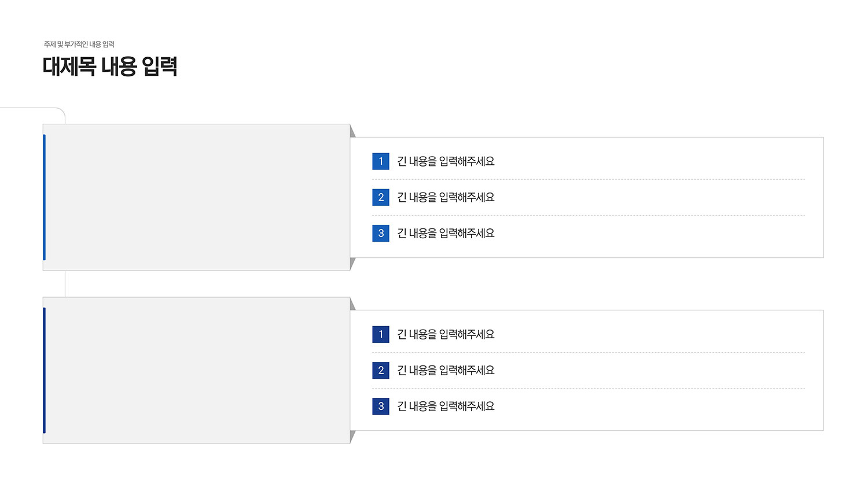Select the dark navy accent bar on lower box
868x488 pixels.
44,370
